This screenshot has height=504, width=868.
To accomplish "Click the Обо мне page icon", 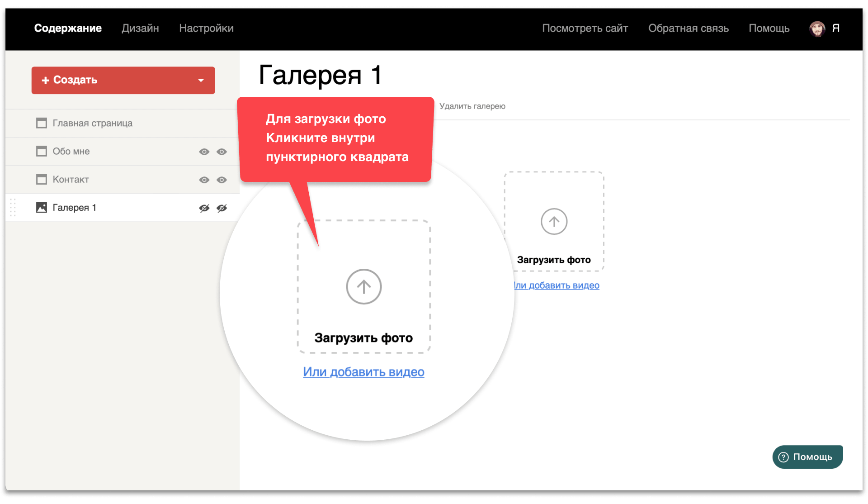I will pyautogui.click(x=41, y=151).
